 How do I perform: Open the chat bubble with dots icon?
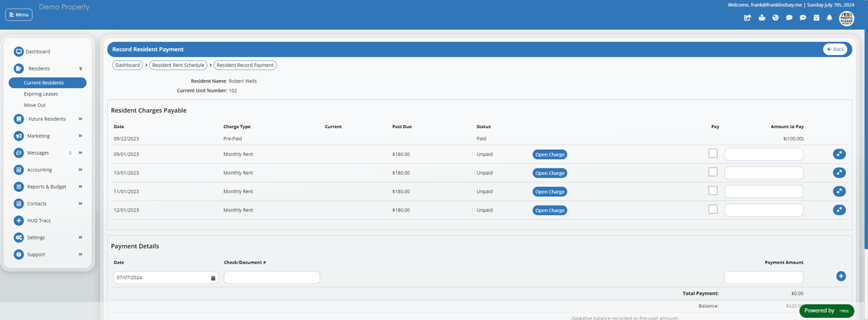789,18
